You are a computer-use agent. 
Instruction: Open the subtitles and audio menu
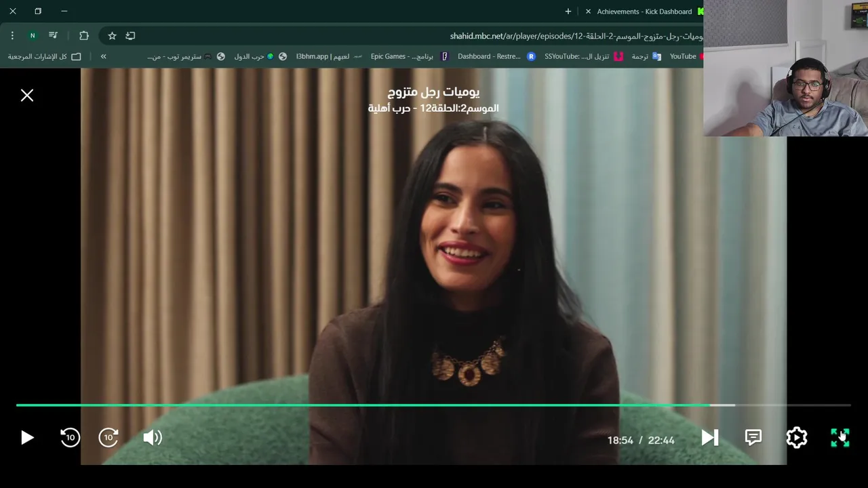click(753, 438)
